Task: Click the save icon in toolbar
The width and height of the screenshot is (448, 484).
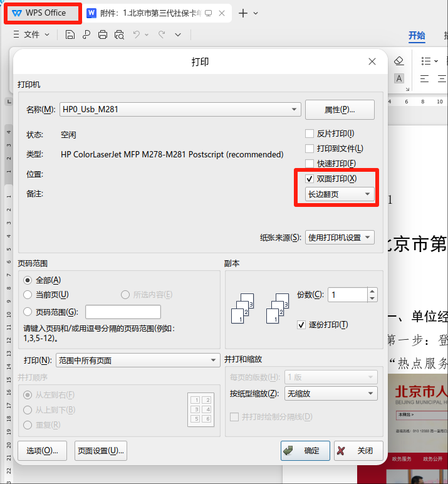Action: click(70, 34)
